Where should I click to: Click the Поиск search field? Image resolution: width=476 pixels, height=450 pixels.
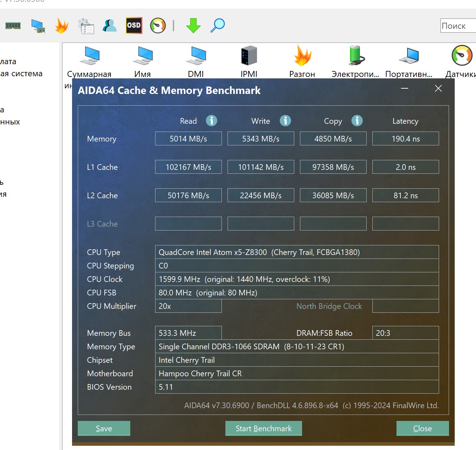(x=458, y=26)
